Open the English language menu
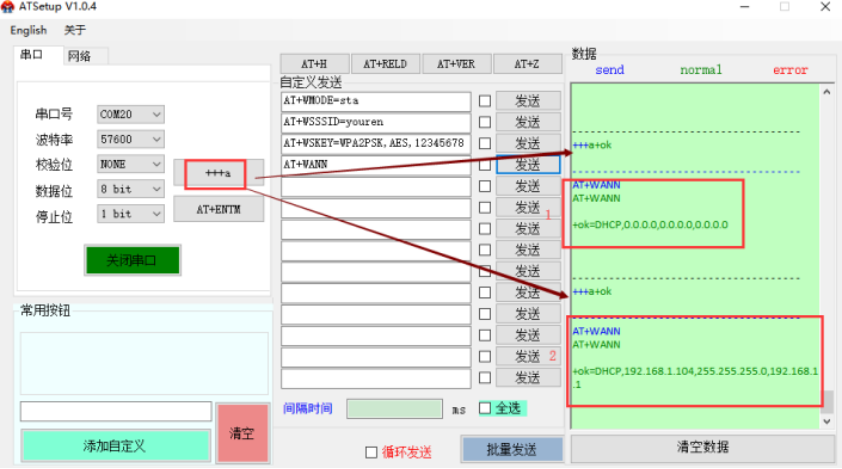Viewport: 842px width, 469px height. coord(28,30)
